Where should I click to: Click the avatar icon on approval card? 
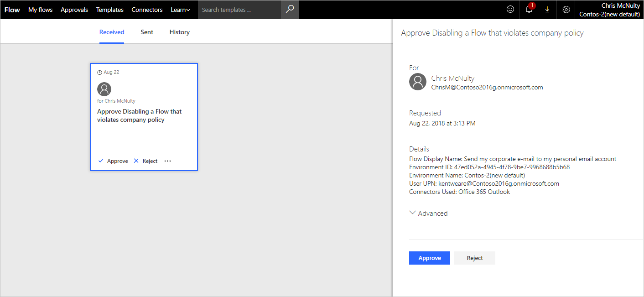click(x=104, y=89)
